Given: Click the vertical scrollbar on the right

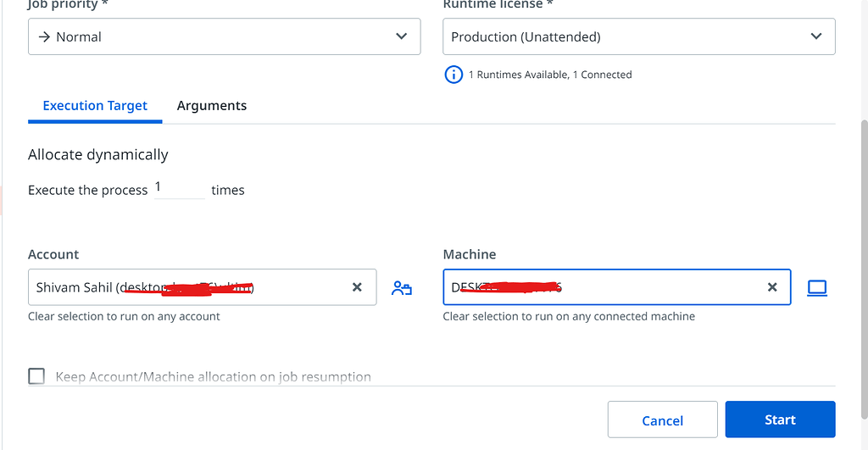Looking at the screenshot, I should point(864,254).
